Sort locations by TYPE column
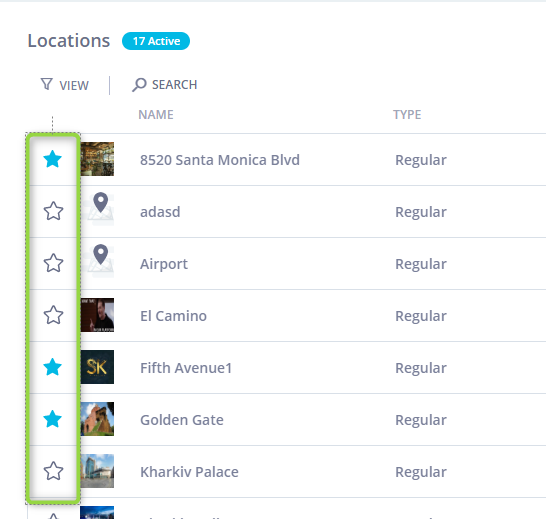This screenshot has width=546, height=519. pyautogui.click(x=407, y=115)
